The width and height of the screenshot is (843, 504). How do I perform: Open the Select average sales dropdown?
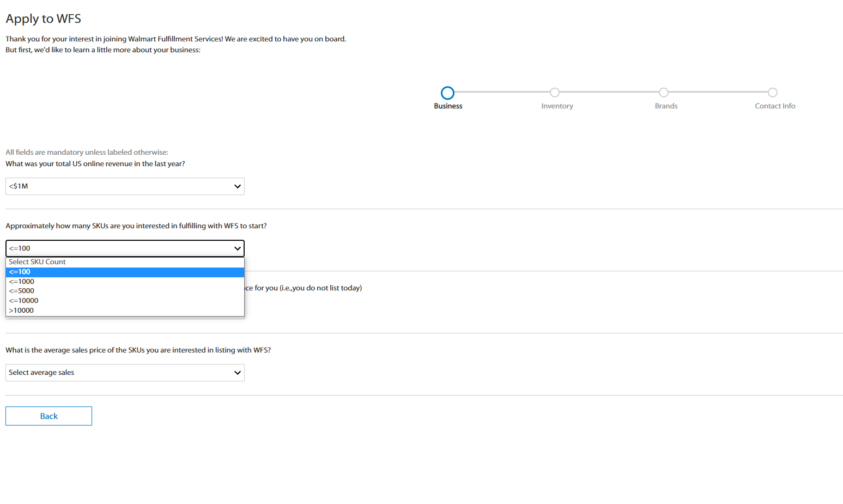pos(125,373)
